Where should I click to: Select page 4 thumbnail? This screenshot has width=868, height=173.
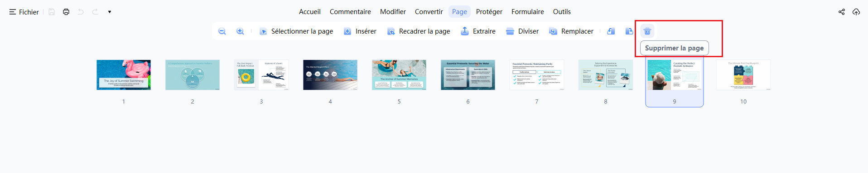click(x=330, y=75)
